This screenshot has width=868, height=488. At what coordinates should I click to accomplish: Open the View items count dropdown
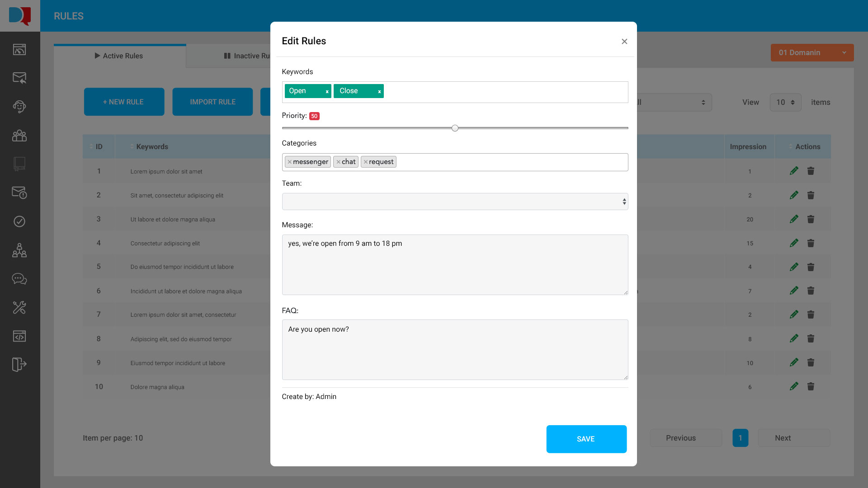(785, 103)
